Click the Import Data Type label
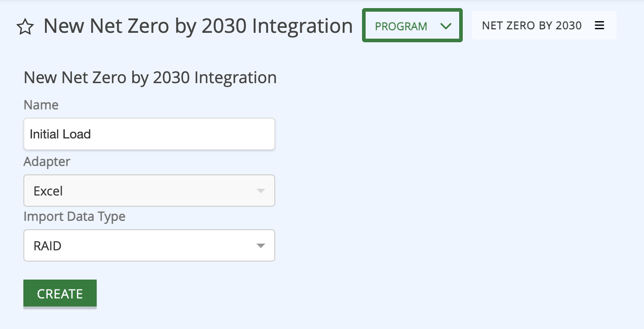The height and width of the screenshot is (329, 644). [x=74, y=217]
